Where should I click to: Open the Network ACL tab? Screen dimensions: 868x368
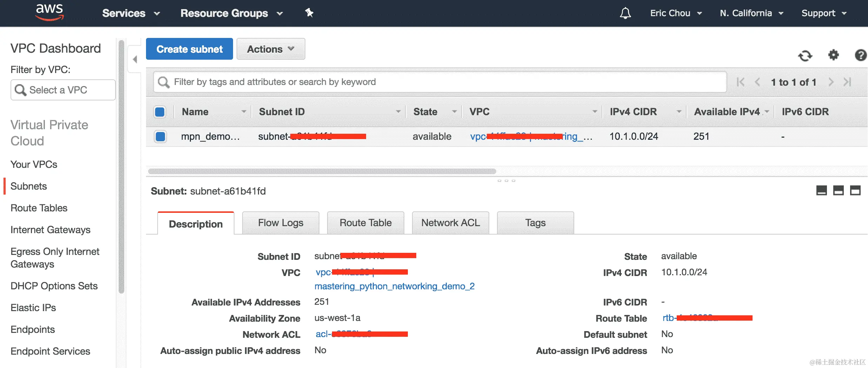(450, 223)
